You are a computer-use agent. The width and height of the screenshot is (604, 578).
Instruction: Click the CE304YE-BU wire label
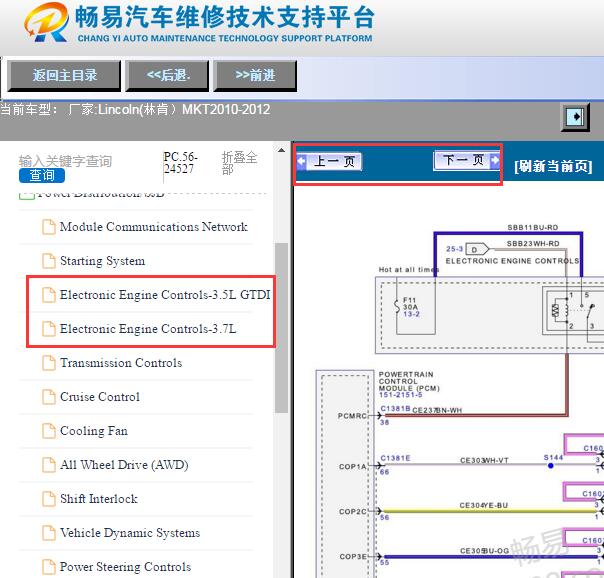click(483, 505)
